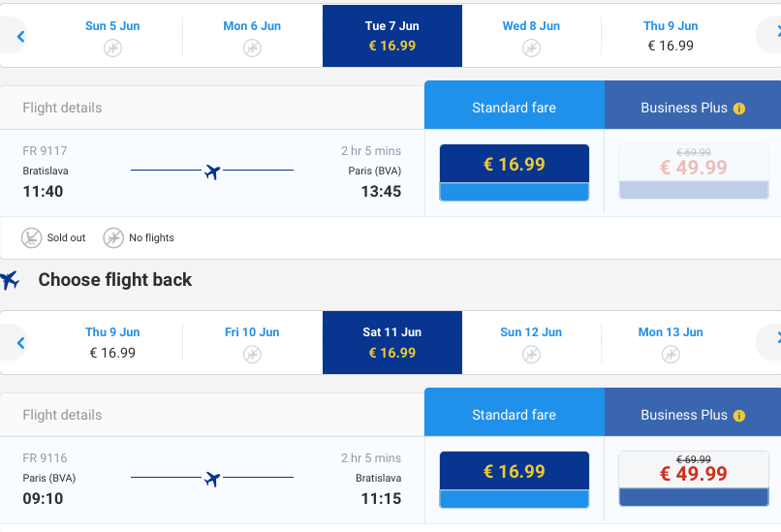Select Tue 7 Jun outbound date tab
The width and height of the screenshot is (781, 532).
[392, 36]
